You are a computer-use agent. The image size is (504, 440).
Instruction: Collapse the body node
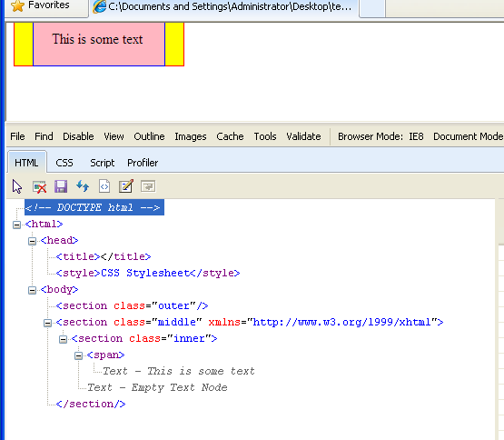(32, 290)
